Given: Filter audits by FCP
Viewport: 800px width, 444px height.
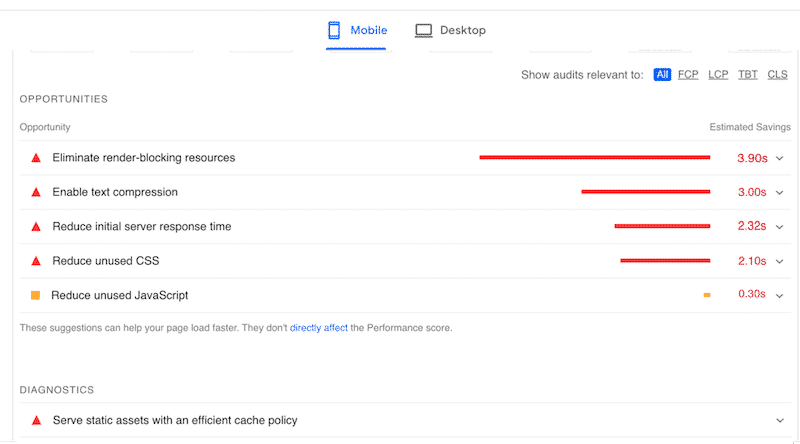Looking at the screenshot, I should [x=688, y=75].
